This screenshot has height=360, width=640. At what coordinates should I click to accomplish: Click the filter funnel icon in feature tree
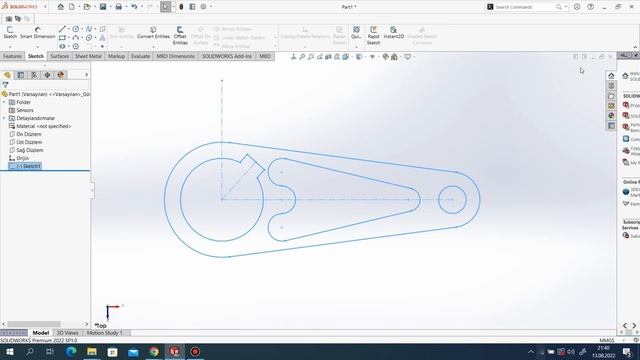5,85
